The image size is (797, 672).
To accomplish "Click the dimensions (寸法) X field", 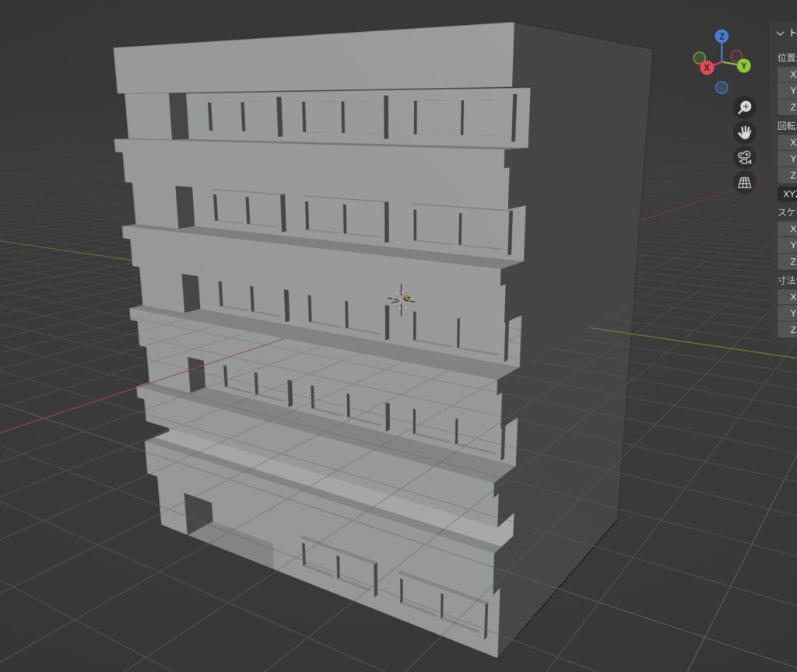I will click(787, 297).
